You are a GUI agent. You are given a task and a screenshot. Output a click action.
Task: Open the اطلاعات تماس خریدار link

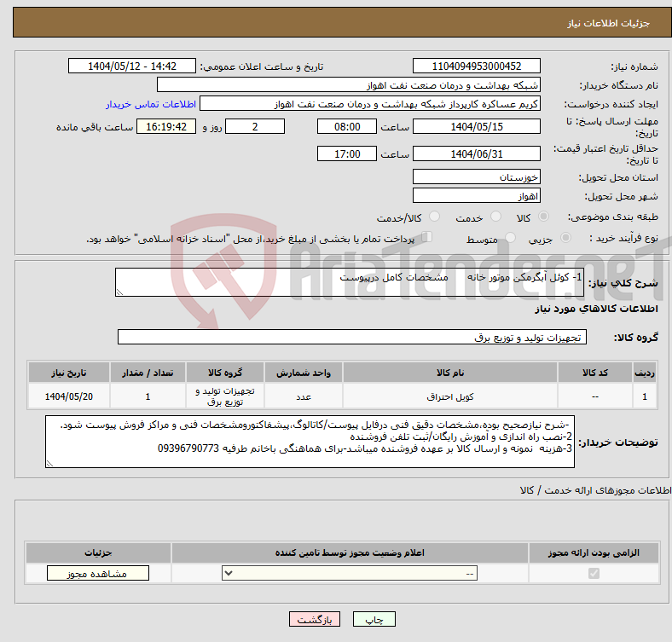point(151,104)
